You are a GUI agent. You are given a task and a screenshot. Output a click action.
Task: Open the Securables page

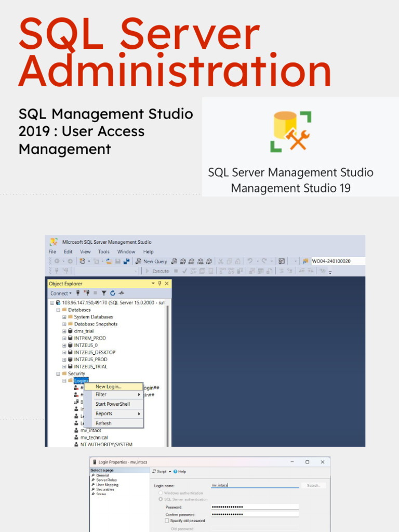pos(105,489)
